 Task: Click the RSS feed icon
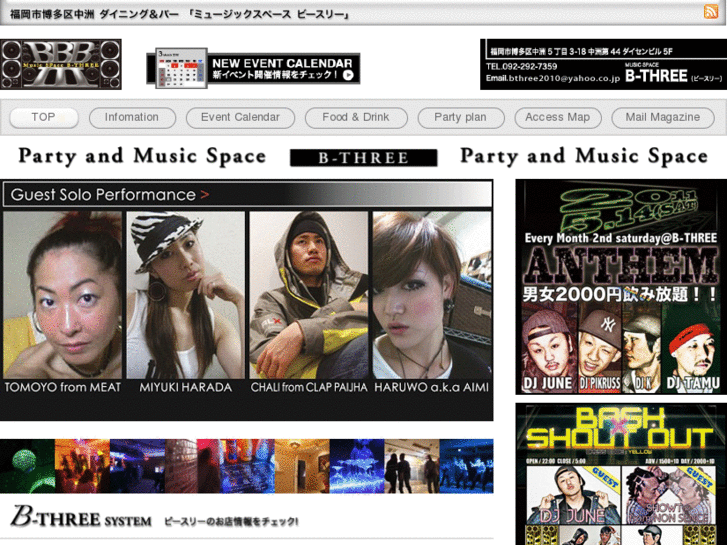pyautogui.click(x=710, y=12)
